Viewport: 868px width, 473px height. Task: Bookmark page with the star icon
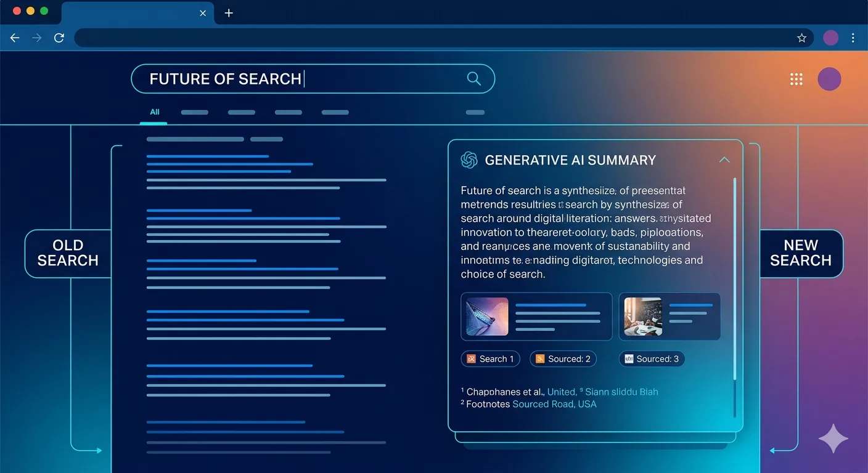801,38
